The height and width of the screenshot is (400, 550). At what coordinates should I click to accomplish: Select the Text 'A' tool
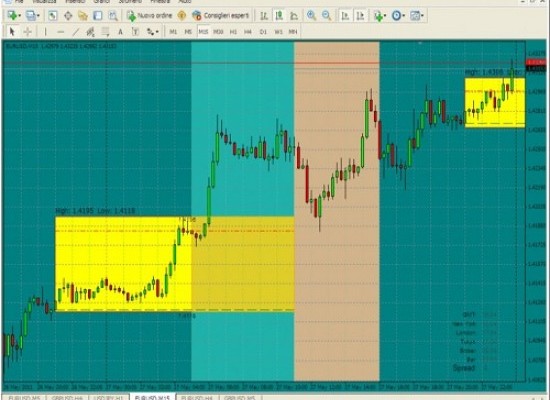click(x=120, y=32)
